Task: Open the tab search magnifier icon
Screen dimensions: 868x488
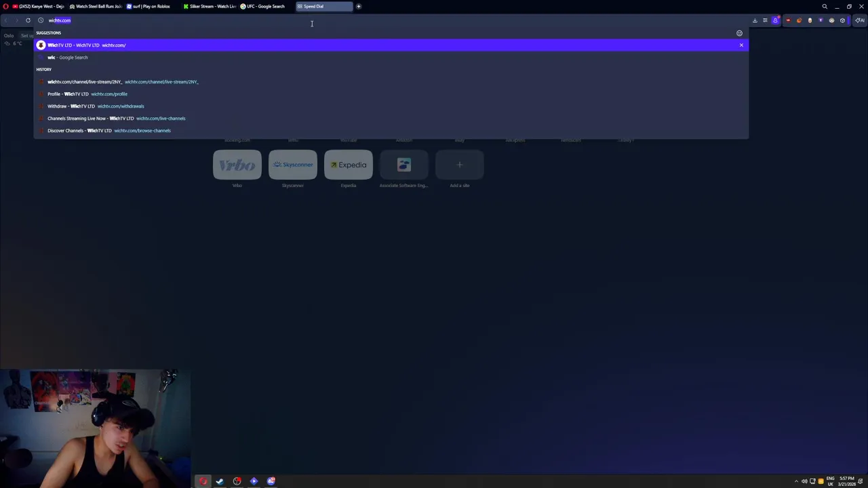Action: tap(825, 6)
